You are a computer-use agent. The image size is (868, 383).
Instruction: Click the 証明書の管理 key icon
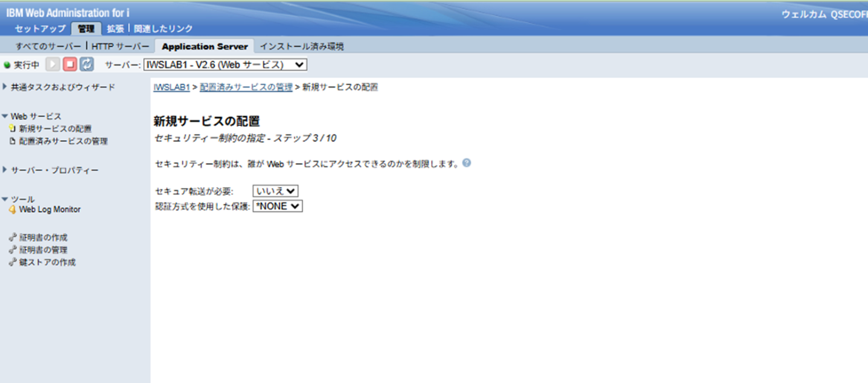[x=13, y=250]
